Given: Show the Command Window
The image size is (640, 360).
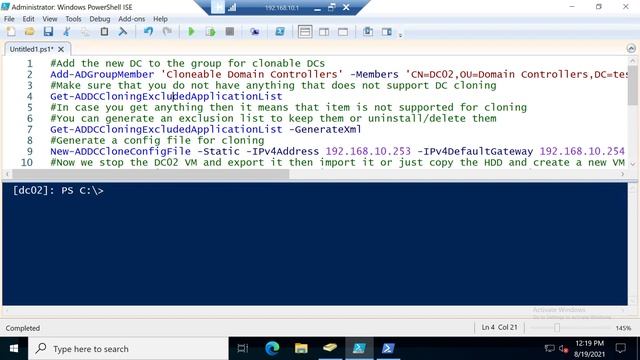Looking at the screenshot, I should pos(368,32).
